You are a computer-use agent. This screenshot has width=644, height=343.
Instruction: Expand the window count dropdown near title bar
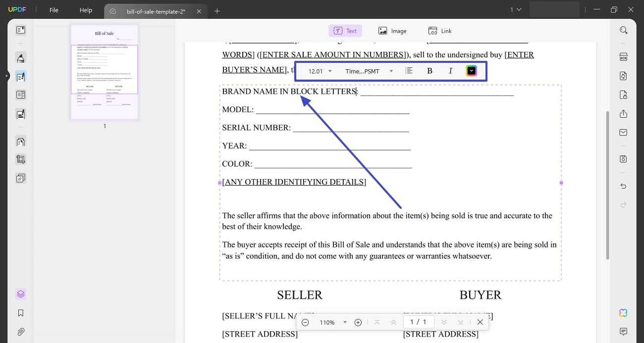(x=516, y=9)
